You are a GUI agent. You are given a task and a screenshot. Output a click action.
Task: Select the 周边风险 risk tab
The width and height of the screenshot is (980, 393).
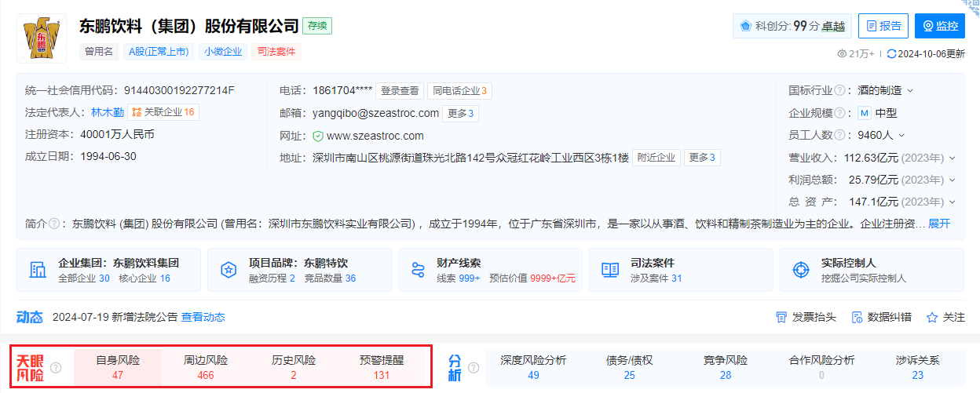click(206, 367)
